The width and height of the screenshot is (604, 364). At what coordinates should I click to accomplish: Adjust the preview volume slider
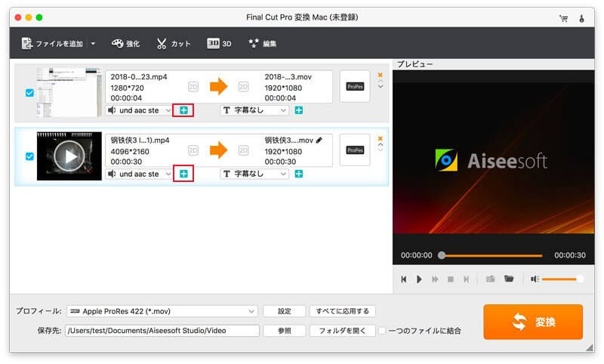coord(562,279)
